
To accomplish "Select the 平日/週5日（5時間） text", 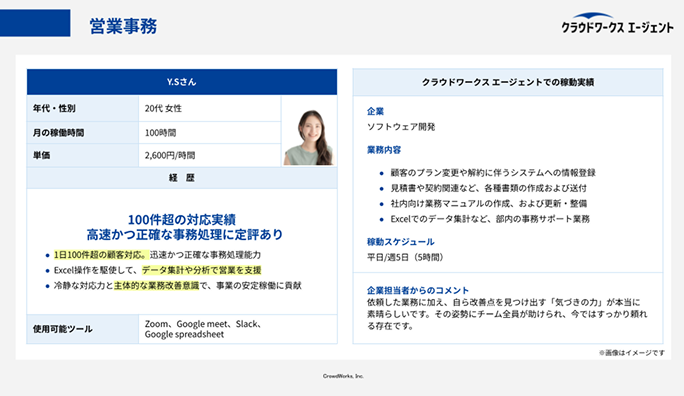I will pos(405,257).
